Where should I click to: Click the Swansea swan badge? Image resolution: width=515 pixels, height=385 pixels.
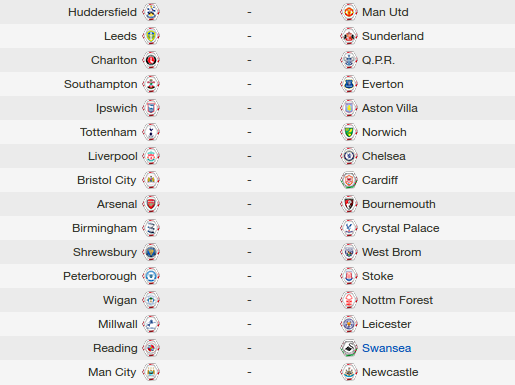point(349,348)
